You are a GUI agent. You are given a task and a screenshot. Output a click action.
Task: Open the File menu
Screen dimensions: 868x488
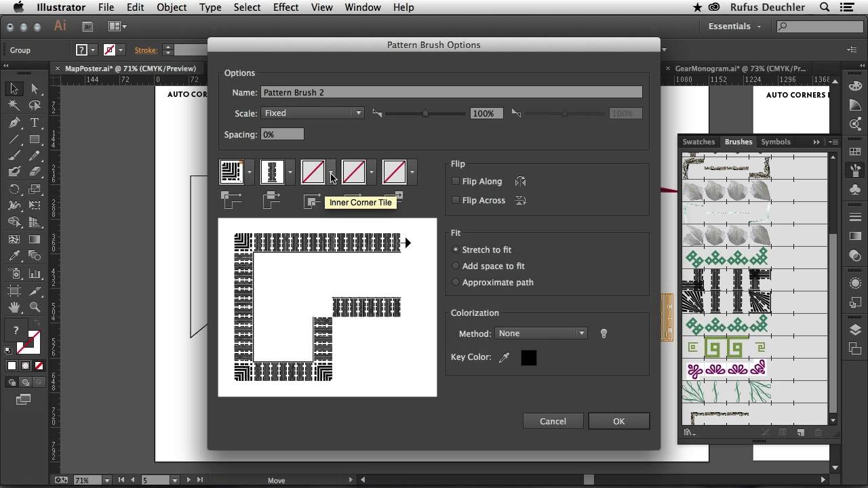106,7
